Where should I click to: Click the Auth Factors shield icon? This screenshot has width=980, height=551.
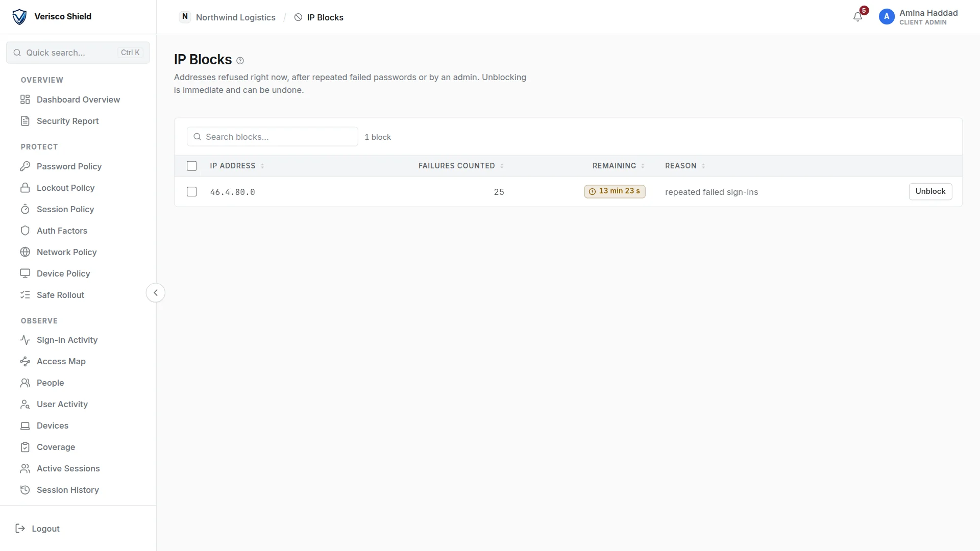tap(25, 231)
